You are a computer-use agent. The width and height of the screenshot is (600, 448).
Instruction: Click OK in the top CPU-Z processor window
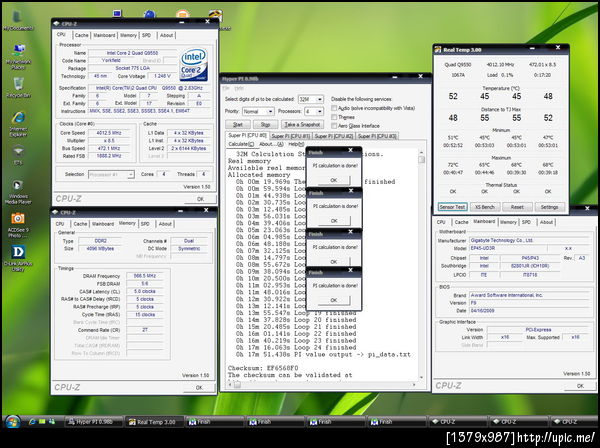(200, 199)
